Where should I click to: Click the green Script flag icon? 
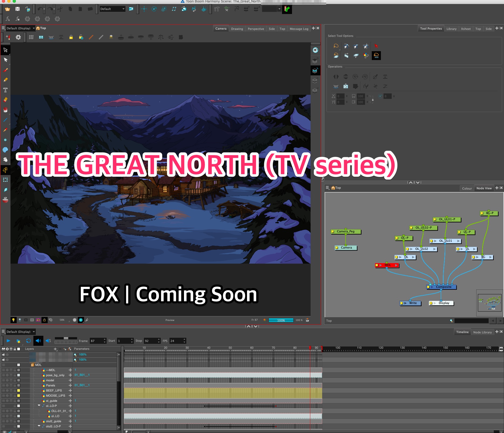click(287, 9)
